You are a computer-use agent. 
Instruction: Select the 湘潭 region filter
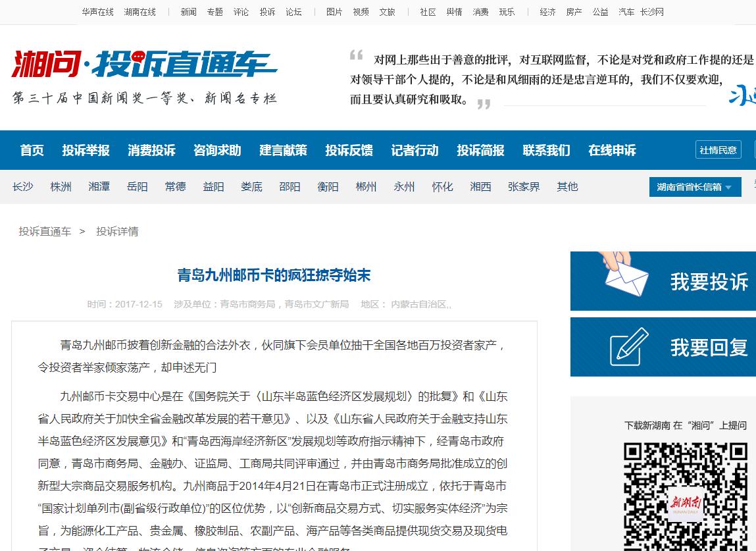tap(99, 186)
